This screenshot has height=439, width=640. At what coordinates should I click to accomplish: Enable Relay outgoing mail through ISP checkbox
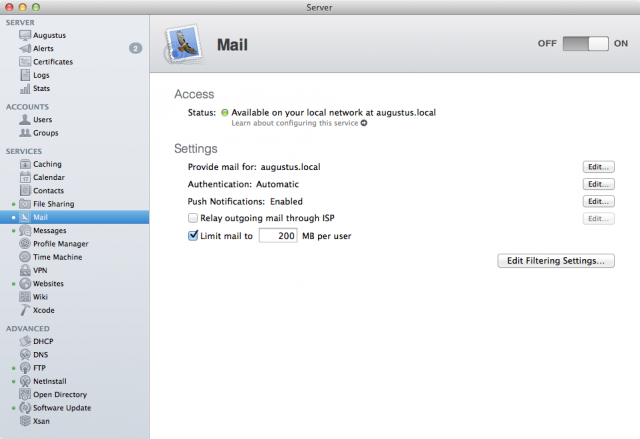tap(193, 218)
